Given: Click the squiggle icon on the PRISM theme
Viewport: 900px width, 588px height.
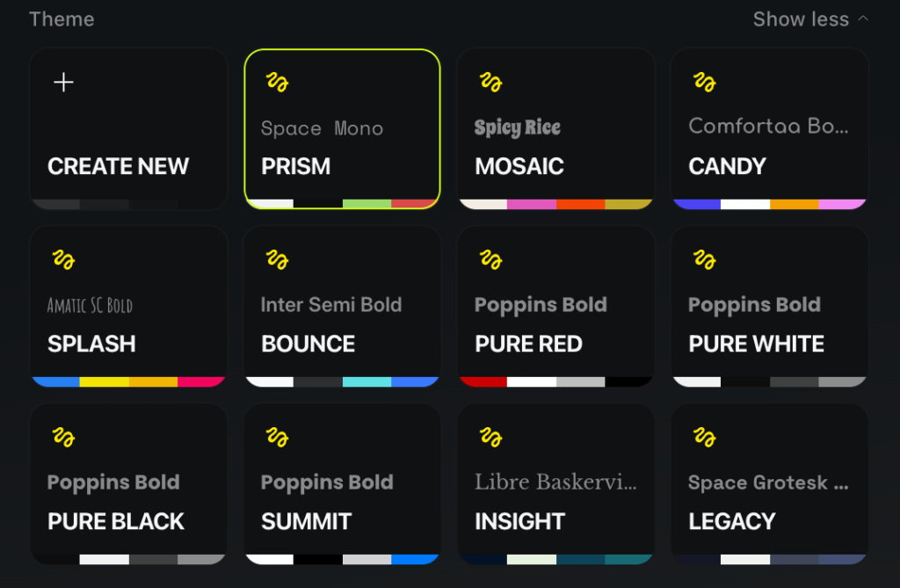Looking at the screenshot, I should pos(279,82).
